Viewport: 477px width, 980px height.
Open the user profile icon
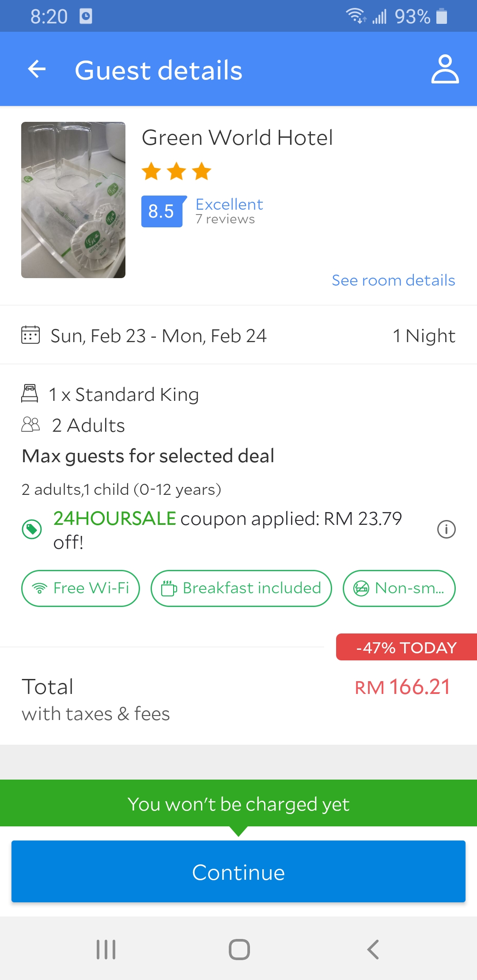pos(445,69)
